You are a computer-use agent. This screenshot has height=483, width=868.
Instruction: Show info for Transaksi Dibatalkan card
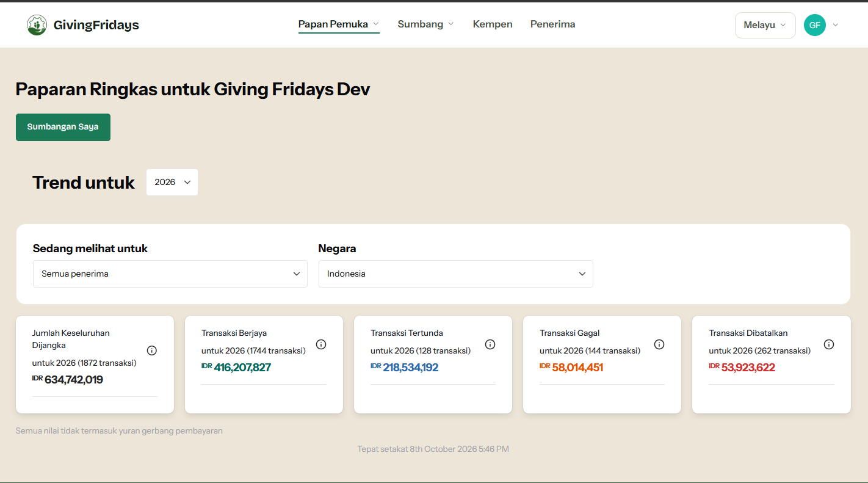click(829, 344)
